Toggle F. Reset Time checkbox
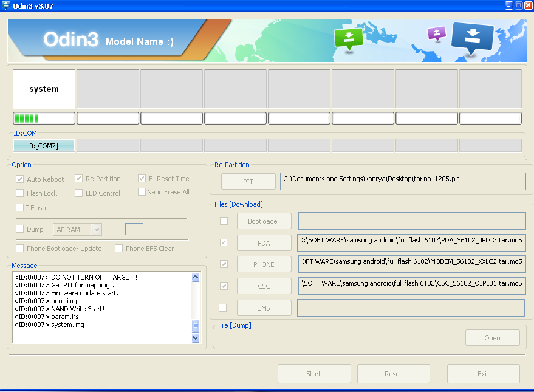Viewport: 534px width, 392px height. [142, 179]
